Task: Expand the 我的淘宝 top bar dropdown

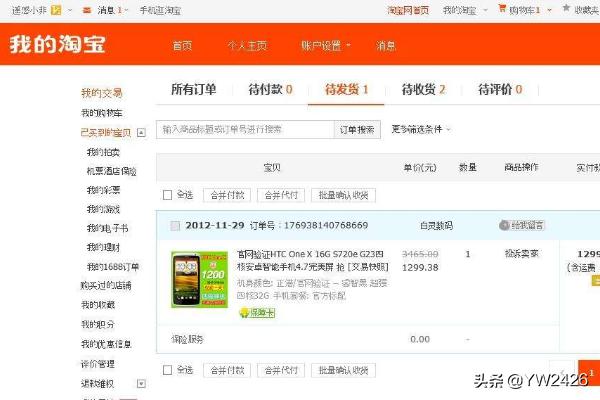Action: coord(486,10)
